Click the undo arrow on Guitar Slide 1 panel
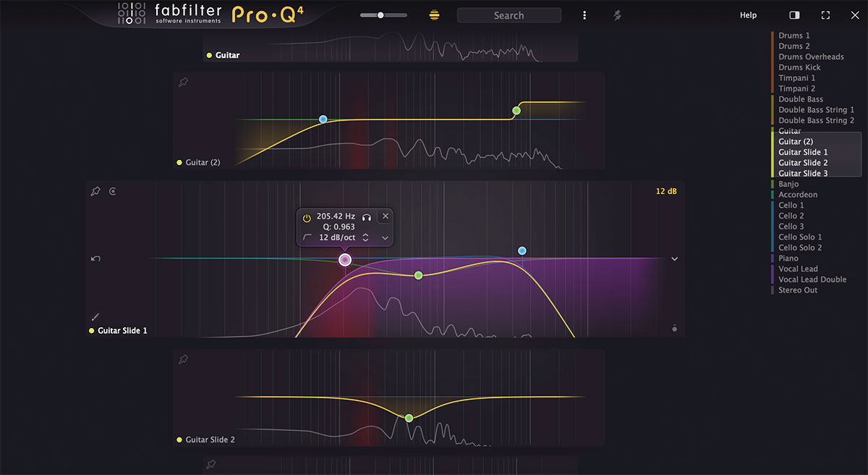 [95, 258]
